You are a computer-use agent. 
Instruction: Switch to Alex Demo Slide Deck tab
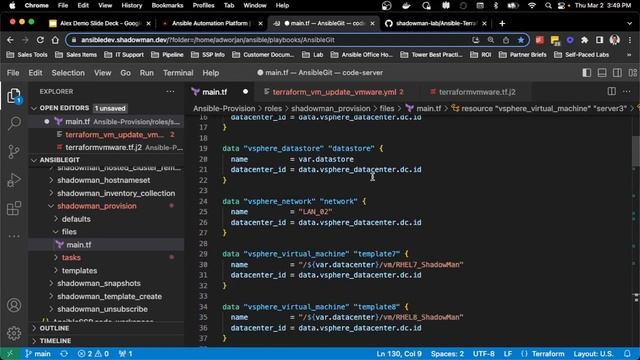coord(100,23)
